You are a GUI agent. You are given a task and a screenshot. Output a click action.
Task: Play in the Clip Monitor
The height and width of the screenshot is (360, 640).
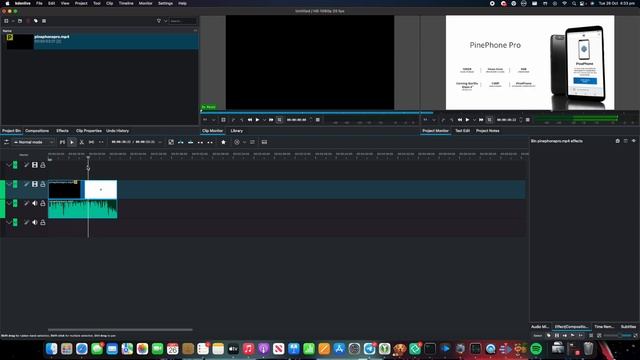(x=258, y=120)
